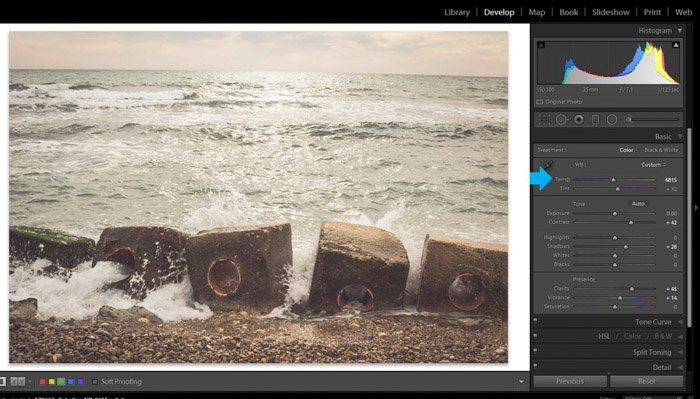700x399 pixels.
Task: Switch HSL panel to Color mode
Action: click(632, 337)
